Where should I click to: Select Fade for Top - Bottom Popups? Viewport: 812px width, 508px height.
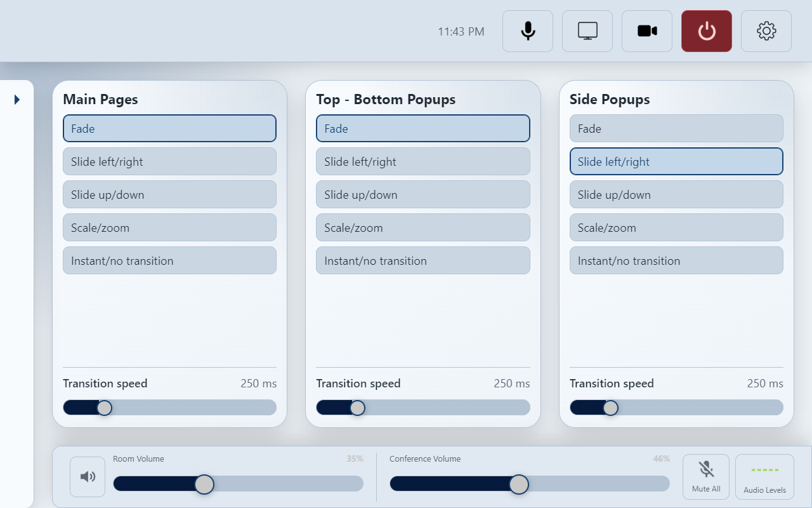click(423, 128)
